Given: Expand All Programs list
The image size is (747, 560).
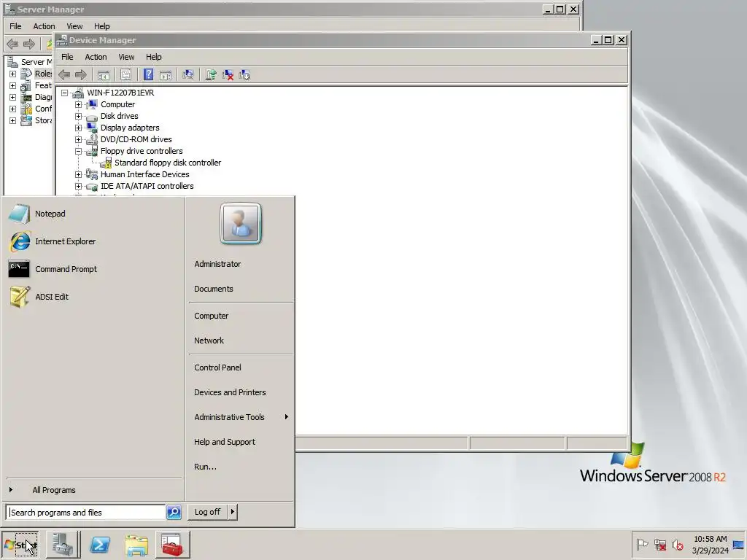Looking at the screenshot, I should [54, 490].
